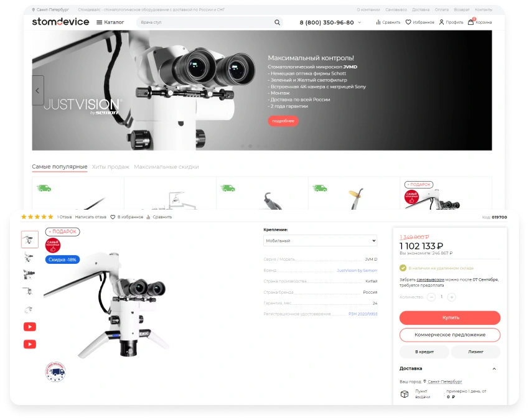The image size is (529, 420).
Task: Click the самовывозом pickup link
Action: click(x=430, y=279)
